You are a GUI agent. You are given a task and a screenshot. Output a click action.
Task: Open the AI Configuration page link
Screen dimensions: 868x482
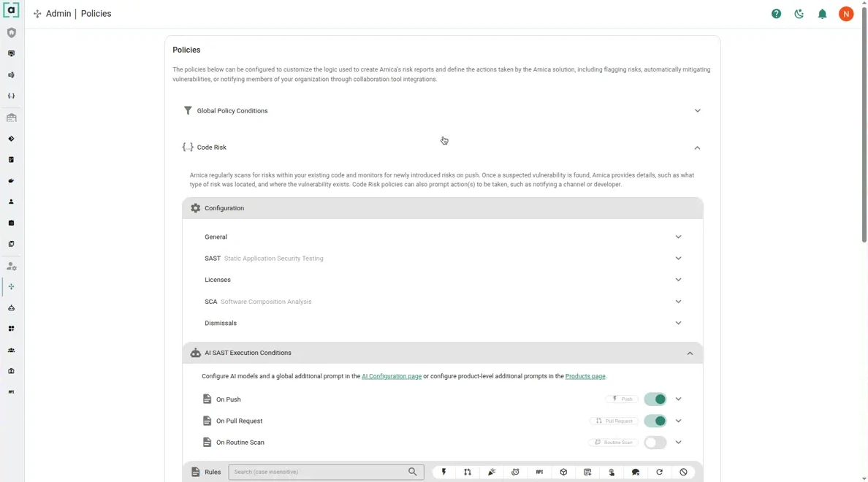392,377
